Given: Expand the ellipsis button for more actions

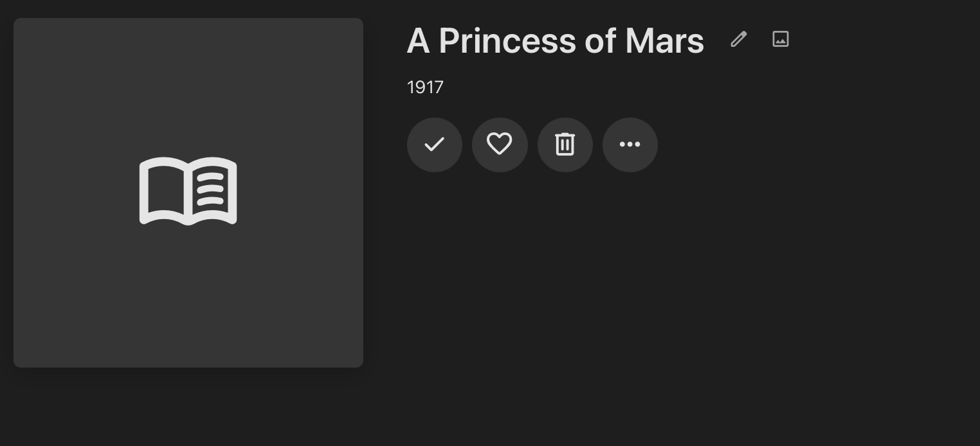Looking at the screenshot, I should pos(630,145).
